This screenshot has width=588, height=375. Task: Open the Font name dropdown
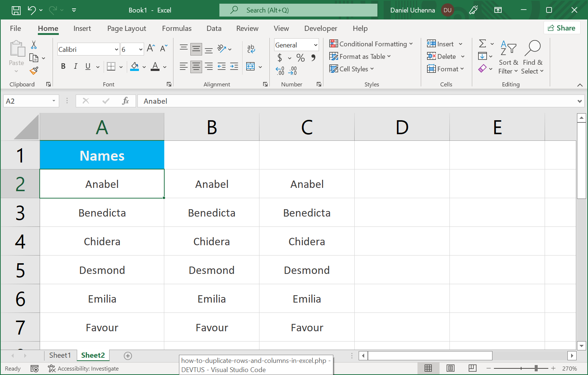click(116, 49)
